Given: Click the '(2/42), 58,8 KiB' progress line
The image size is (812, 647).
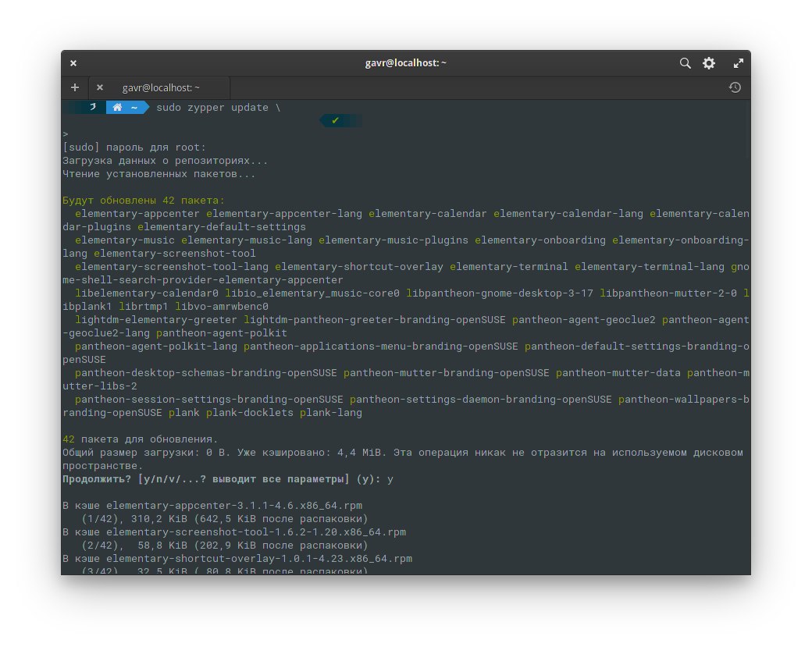Looking at the screenshot, I should point(225,545).
